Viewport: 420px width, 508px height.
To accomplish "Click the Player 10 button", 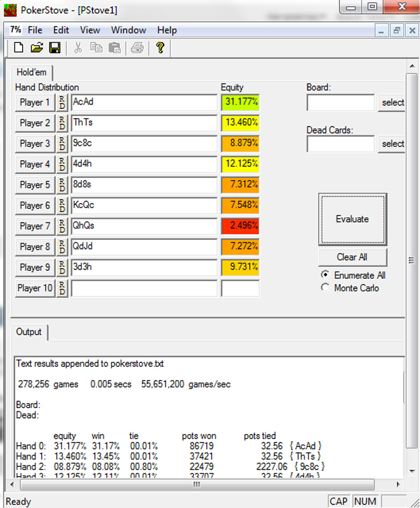I will click(x=35, y=288).
